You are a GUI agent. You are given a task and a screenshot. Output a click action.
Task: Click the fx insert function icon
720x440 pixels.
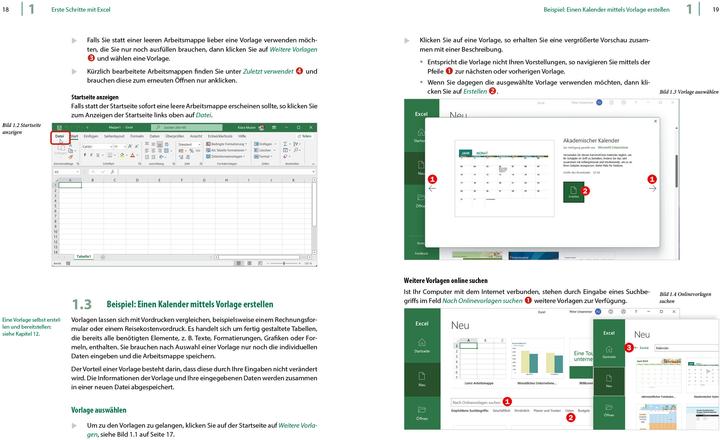coord(112,172)
